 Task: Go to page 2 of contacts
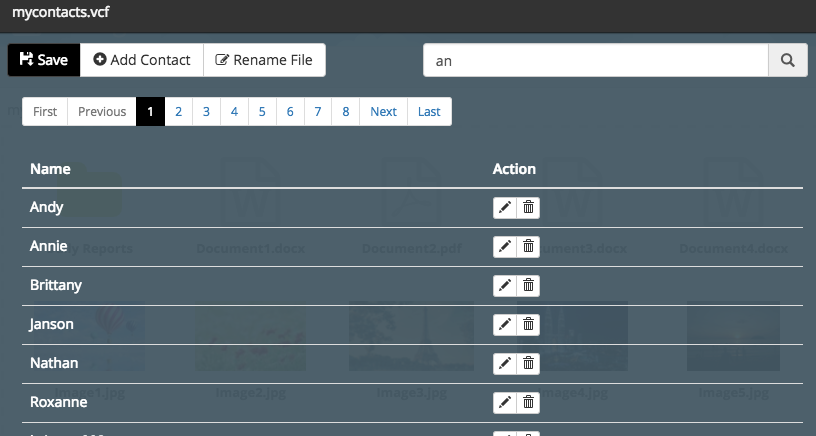tap(178, 112)
